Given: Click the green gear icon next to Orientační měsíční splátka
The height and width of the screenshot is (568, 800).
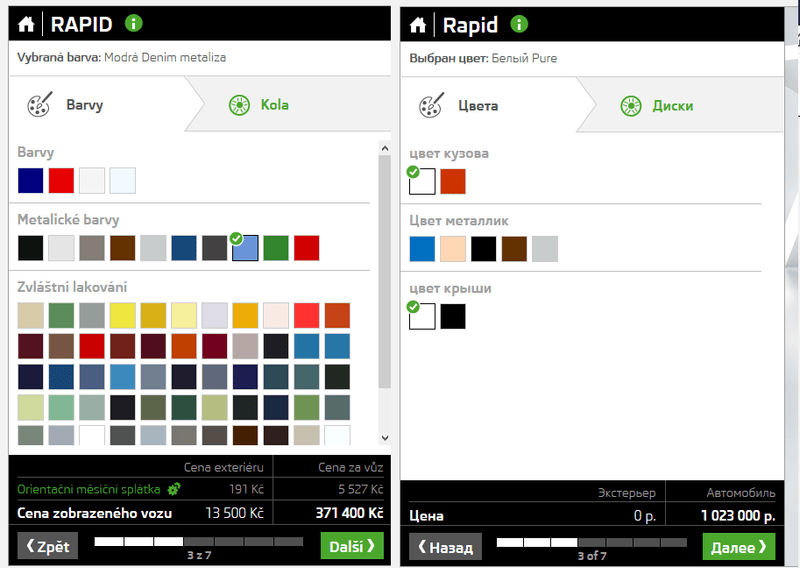Looking at the screenshot, I should point(173,489).
